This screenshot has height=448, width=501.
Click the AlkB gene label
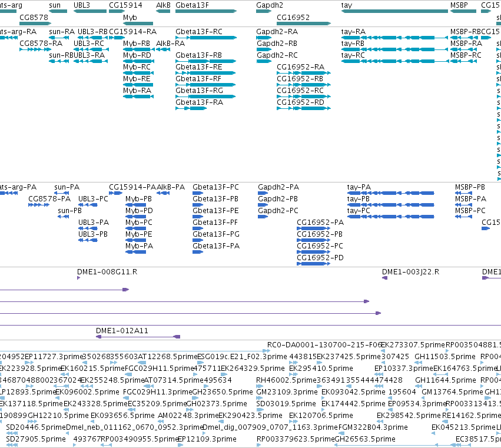pyautogui.click(x=163, y=5)
